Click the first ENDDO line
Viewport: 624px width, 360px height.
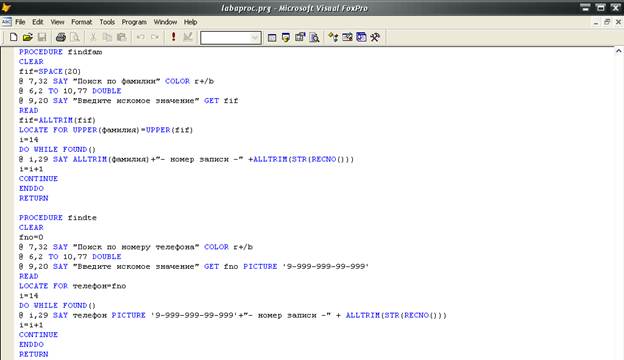pyautogui.click(x=31, y=188)
